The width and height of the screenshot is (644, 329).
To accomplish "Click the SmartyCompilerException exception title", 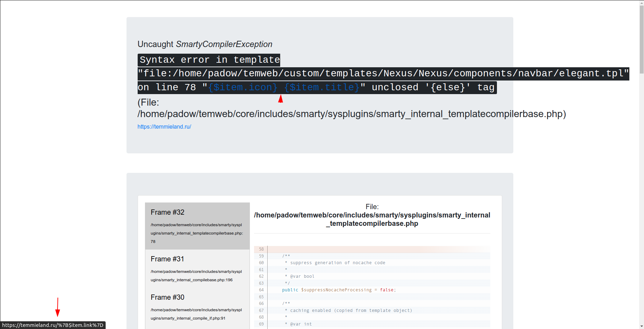I will 224,44.
